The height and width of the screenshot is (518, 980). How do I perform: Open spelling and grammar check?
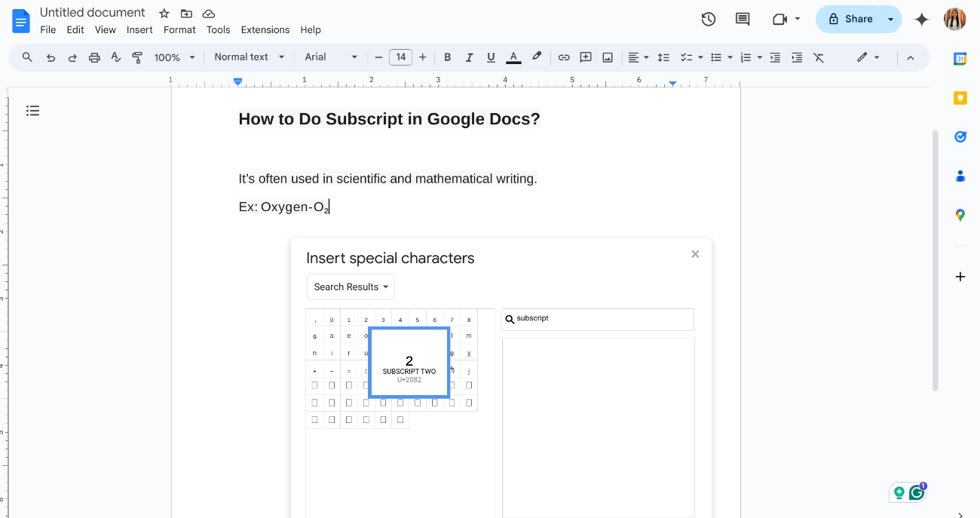116,57
